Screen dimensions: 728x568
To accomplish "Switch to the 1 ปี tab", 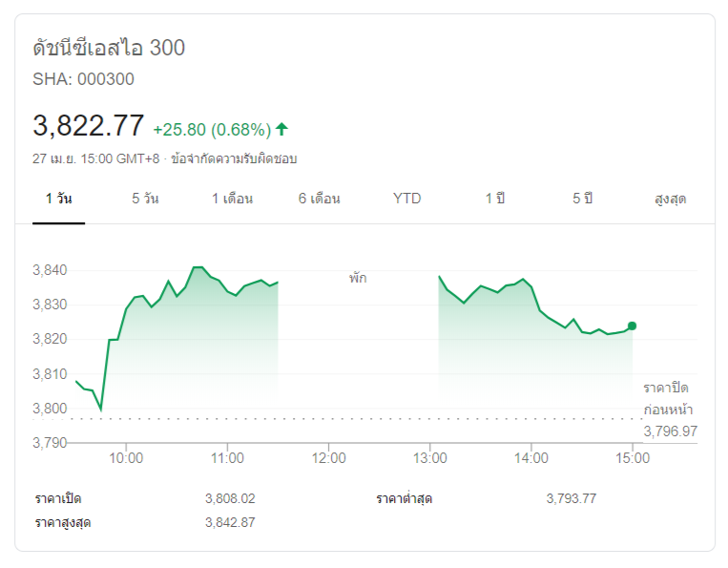I will [494, 199].
